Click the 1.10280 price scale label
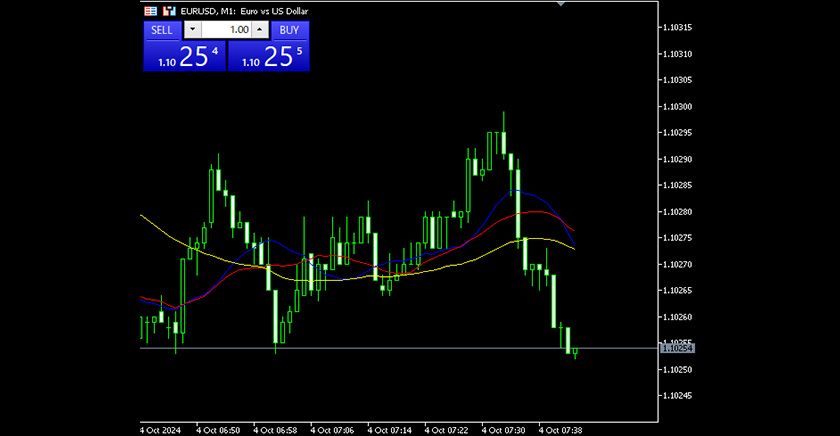840x436 pixels. [x=677, y=212]
